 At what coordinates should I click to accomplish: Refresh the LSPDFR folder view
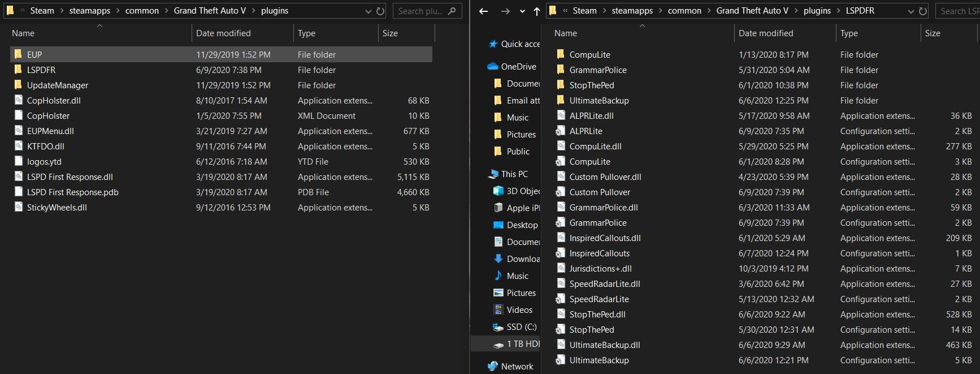(923, 11)
